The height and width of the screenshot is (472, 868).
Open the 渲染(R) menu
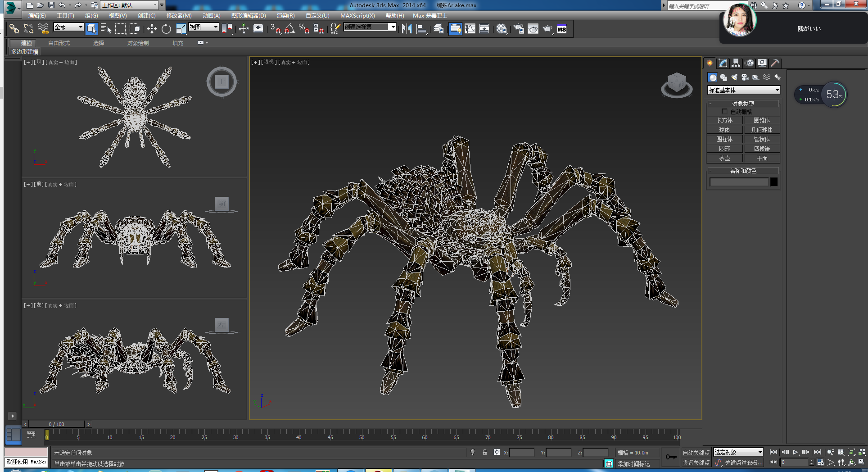click(x=285, y=16)
